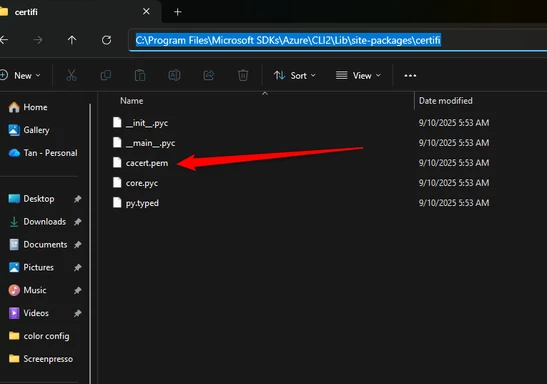
Task: Click the address bar path field
Action: [x=338, y=40]
